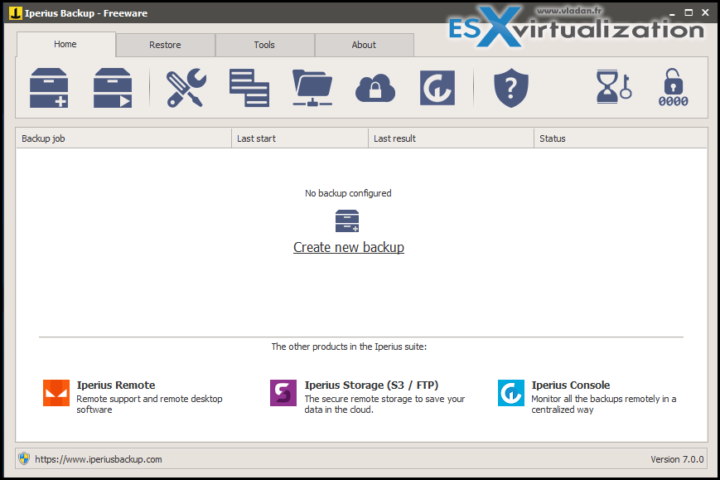This screenshot has width=720, height=480.
Task: Click the shield icon in the status bar
Action: [x=24, y=458]
